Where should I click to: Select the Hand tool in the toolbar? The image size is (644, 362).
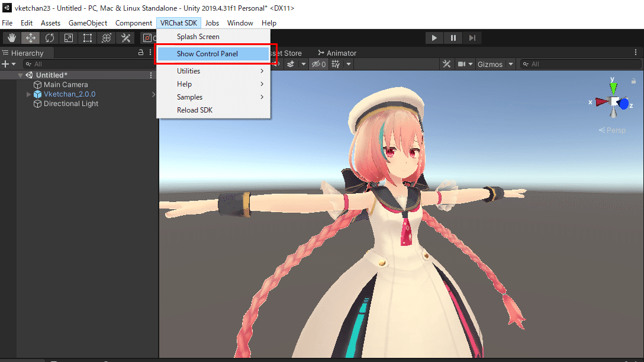click(12, 37)
